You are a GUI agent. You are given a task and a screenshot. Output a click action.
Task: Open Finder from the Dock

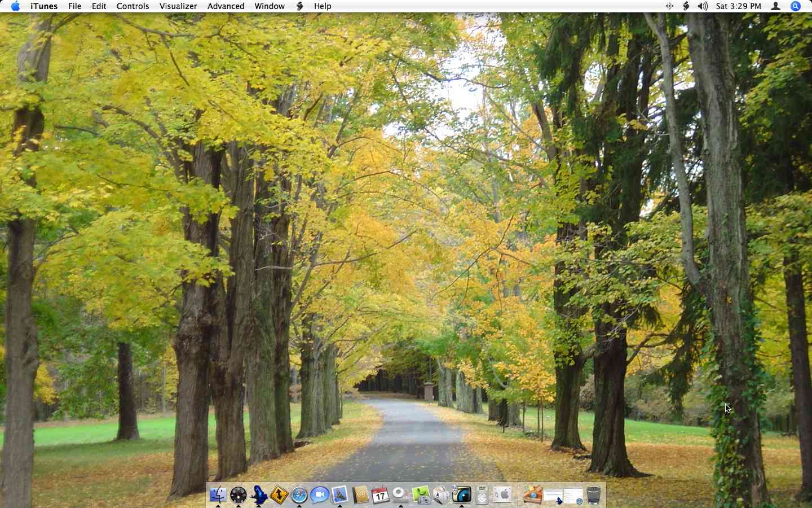coord(219,495)
